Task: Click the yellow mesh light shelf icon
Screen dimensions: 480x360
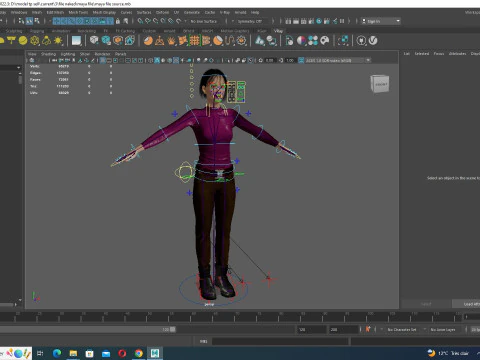Action: pyautogui.click(x=35, y=41)
